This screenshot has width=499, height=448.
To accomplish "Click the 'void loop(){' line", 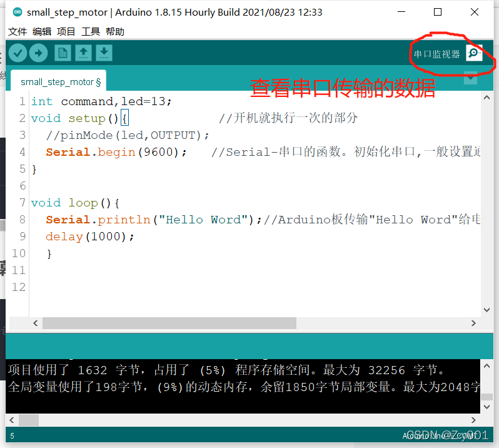I will (x=75, y=203).
